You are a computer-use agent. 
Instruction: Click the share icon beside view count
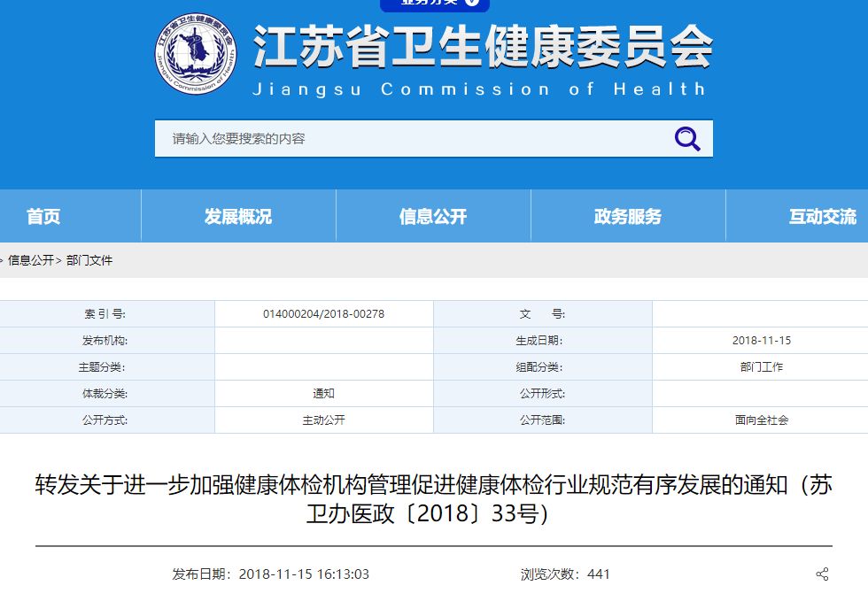822,574
